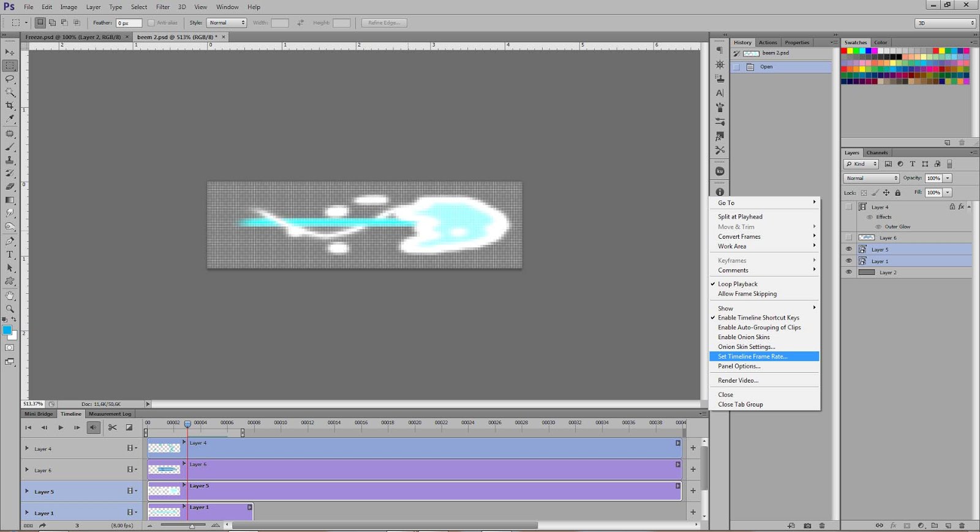Click Render Video in the menu
Viewport: 980px width, 532px height.
point(738,380)
